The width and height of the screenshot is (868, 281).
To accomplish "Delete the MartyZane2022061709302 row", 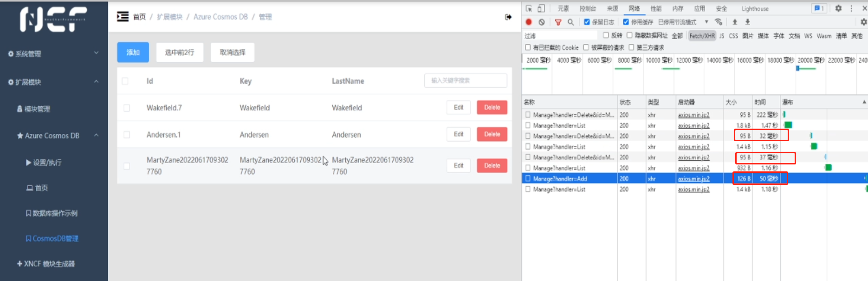I will pos(492,165).
